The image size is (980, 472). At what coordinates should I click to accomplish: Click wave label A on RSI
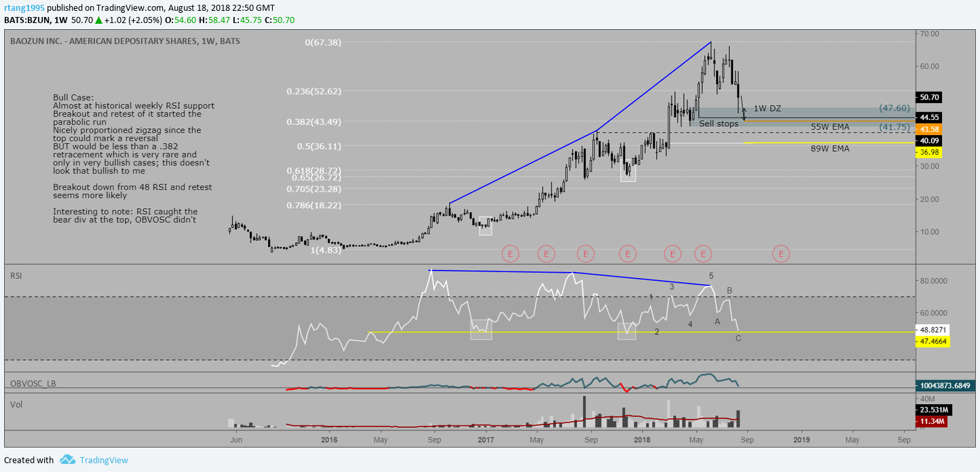click(x=717, y=321)
